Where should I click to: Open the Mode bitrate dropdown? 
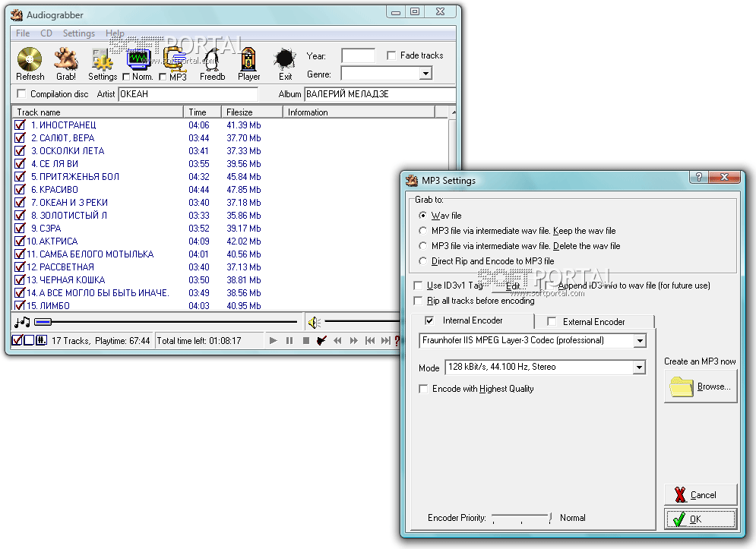639,368
